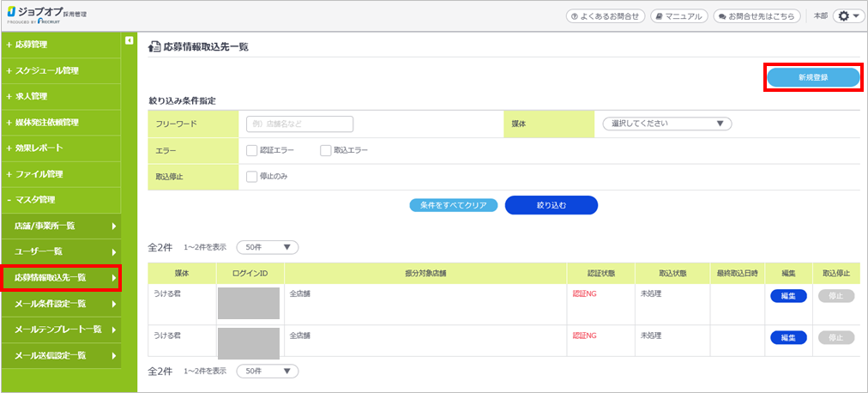
Task: Open the 媒体 選択してください dropdown
Action: click(x=667, y=124)
